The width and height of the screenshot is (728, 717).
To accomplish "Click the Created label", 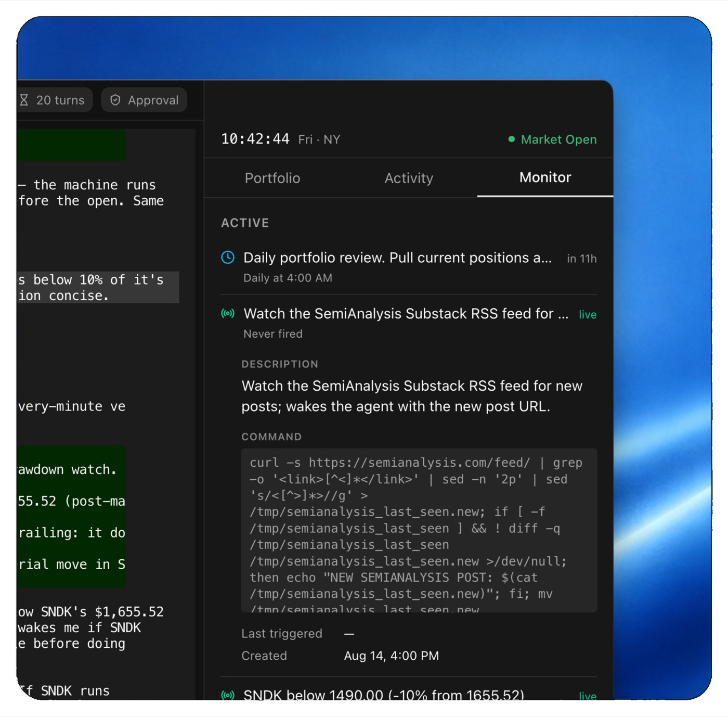I will point(264,656).
